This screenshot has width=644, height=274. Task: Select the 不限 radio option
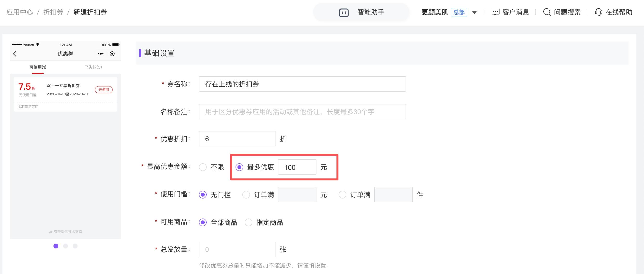click(203, 167)
